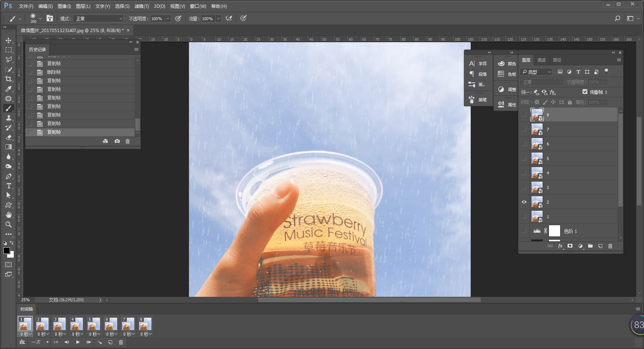The width and height of the screenshot is (644, 349).
Task: Go to the next animation frame
Action: point(89,342)
